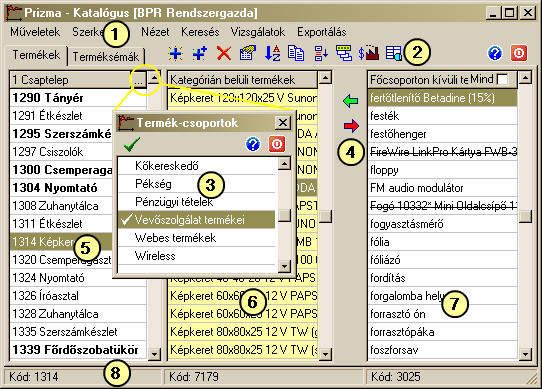Screen dimensions: 542x389
Task: Open the Vizsgálatok menu
Action: point(258,32)
